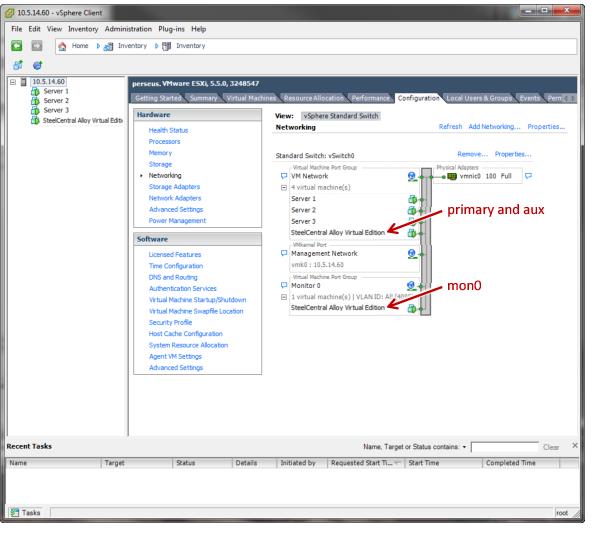Click the Recent Tasks filter text field
The image size is (613, 536).
pyautogui.click(x=504, y=447)
